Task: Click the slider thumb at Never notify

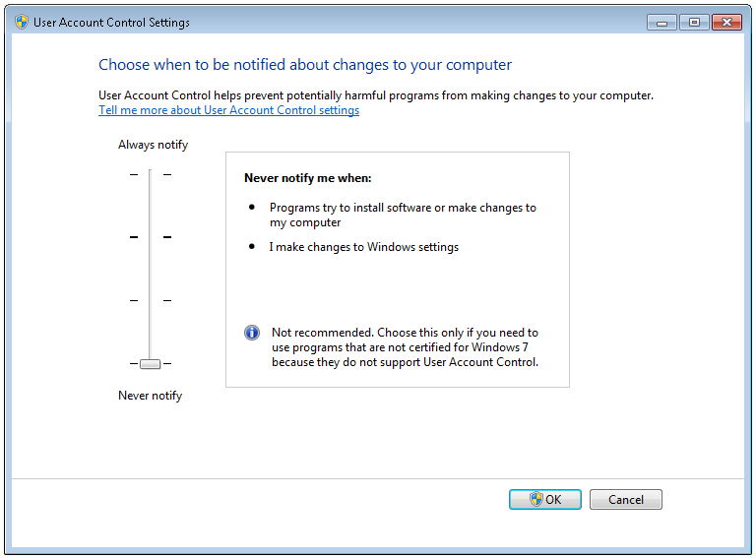Action: coord(150,364)
